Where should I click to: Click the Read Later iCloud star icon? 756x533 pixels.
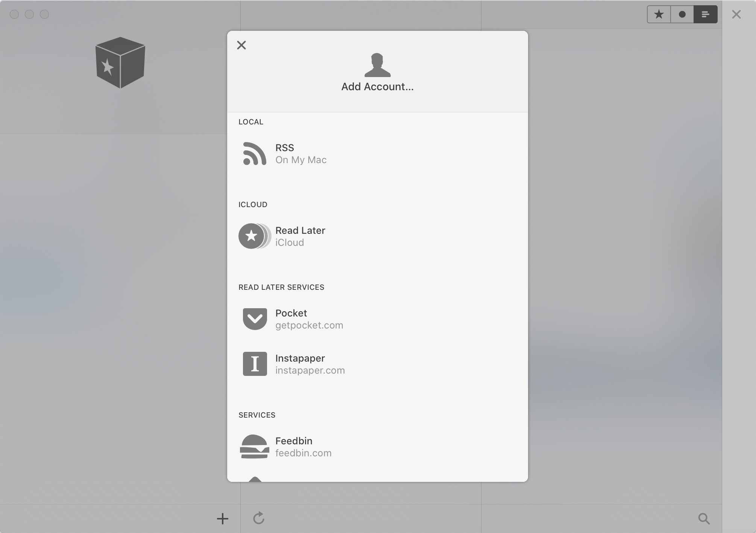pos(255,236)
